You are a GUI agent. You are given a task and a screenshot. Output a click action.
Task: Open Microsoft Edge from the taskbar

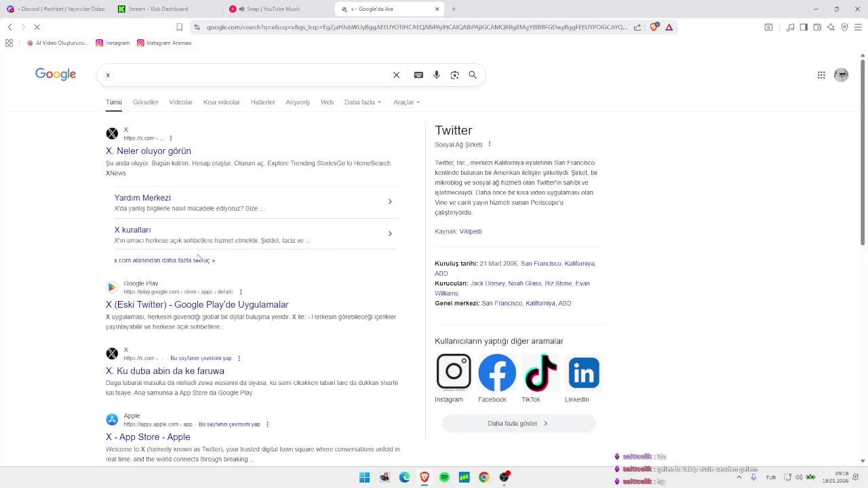click(x=404, y=477)
